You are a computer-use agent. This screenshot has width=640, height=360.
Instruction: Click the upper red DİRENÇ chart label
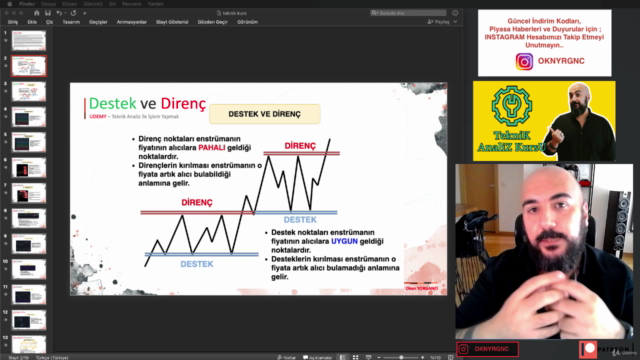pyautogui.click(x=300, y=146)
